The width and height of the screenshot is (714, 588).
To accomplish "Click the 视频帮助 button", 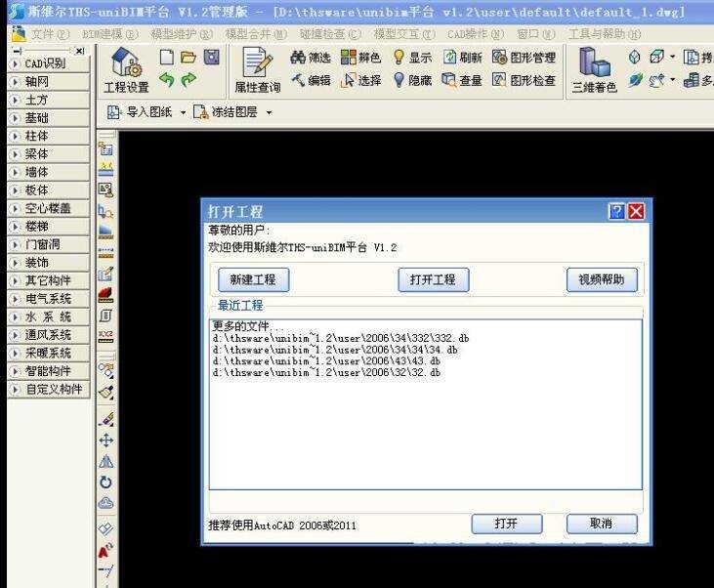I will (x=602, y=279).
